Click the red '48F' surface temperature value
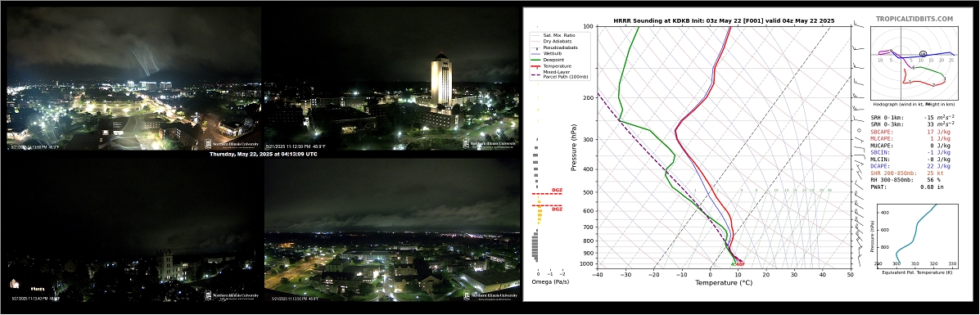 [740, 264]
